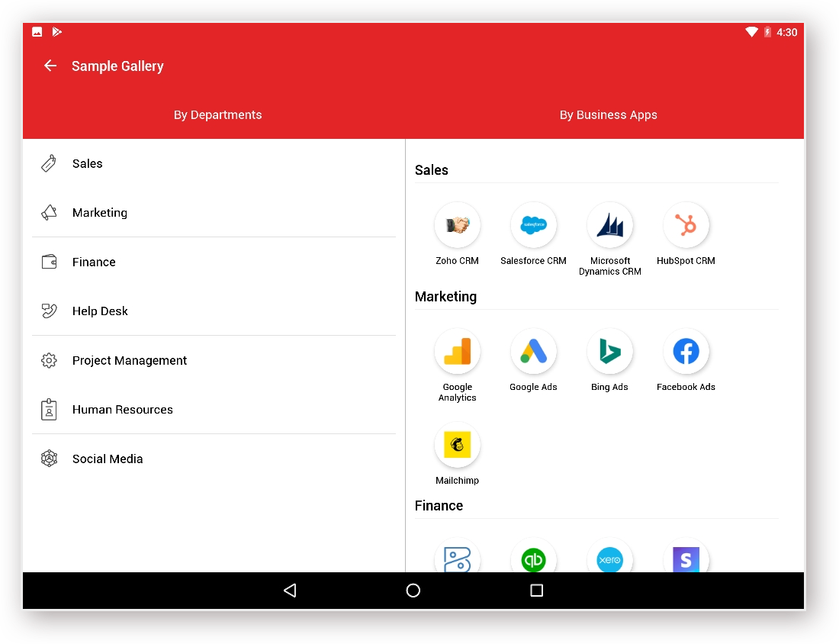The height and width of the screenshot is (644, 839).
Task: Select the Help Desk department
Action: (214, 311)
